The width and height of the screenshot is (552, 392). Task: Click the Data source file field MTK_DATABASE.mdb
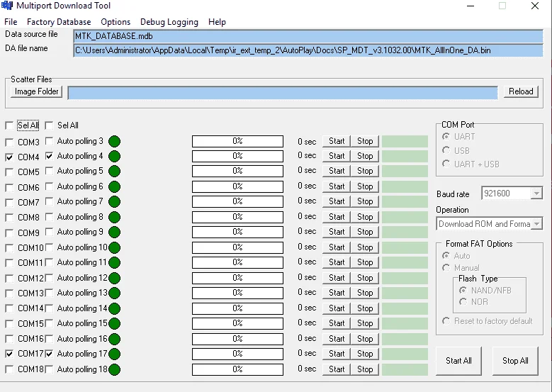click(x=308, y=36)
